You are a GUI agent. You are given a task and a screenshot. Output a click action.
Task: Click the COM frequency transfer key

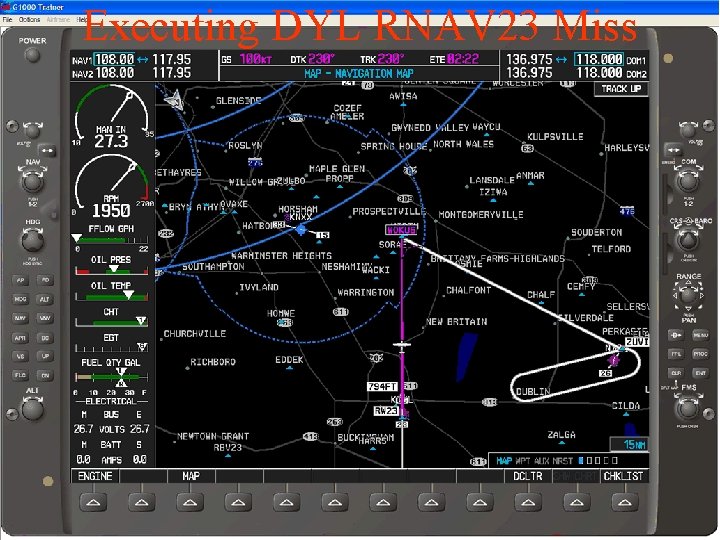click(673, 150)
